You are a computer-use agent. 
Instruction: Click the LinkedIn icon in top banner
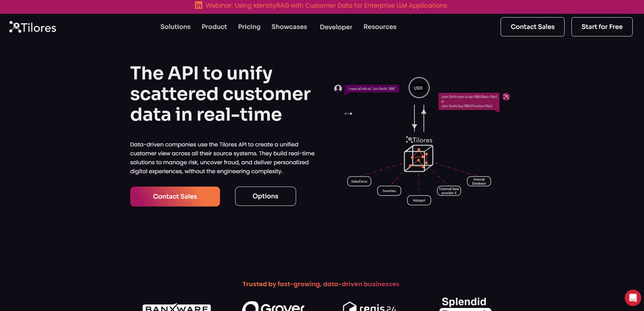pyautogui.click(x=199, y=5)
